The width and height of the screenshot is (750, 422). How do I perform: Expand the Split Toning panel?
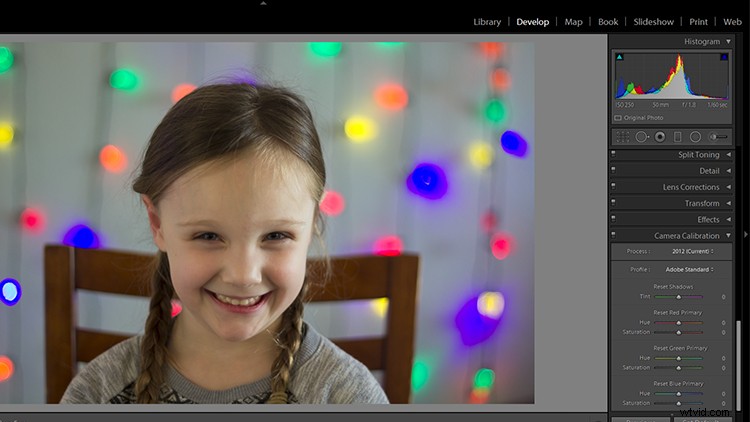tap(728, 155)
